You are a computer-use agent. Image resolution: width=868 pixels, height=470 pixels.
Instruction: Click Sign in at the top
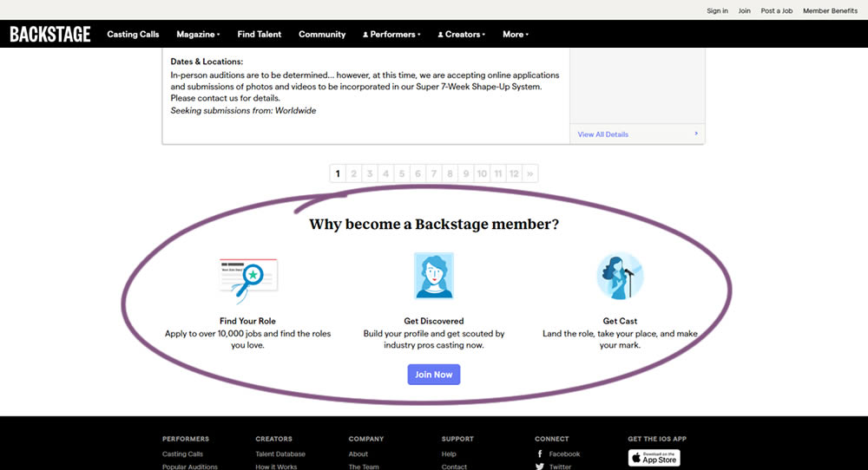click(717, 10)
